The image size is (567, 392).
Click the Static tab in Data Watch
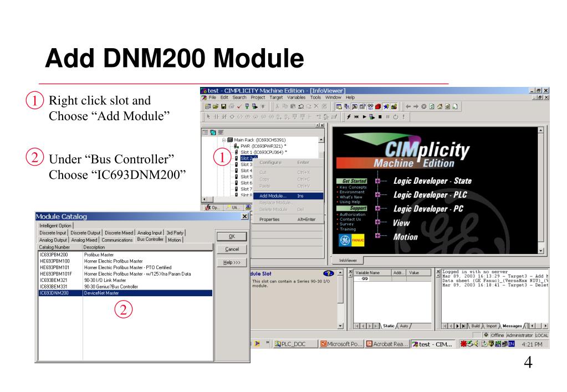pos(389,326)
